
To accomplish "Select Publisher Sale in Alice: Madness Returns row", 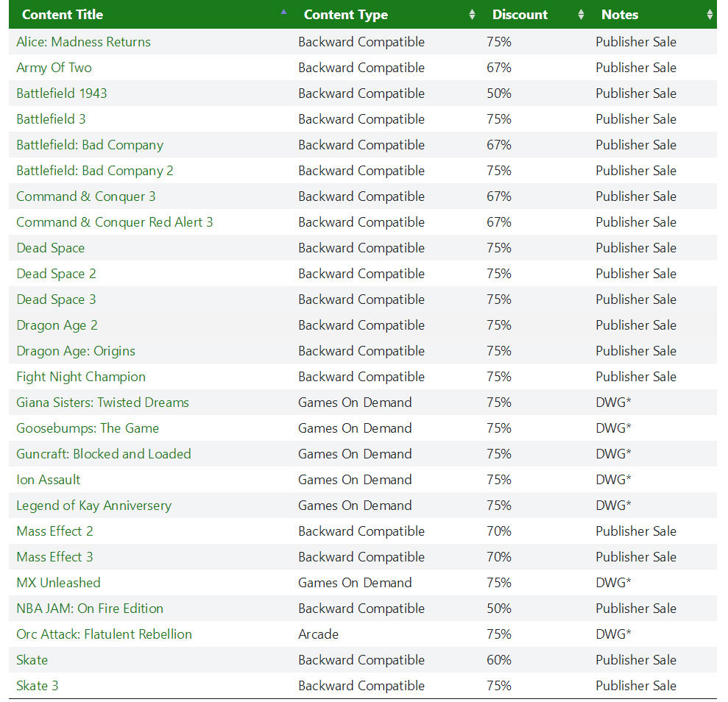I will (636, 42).
